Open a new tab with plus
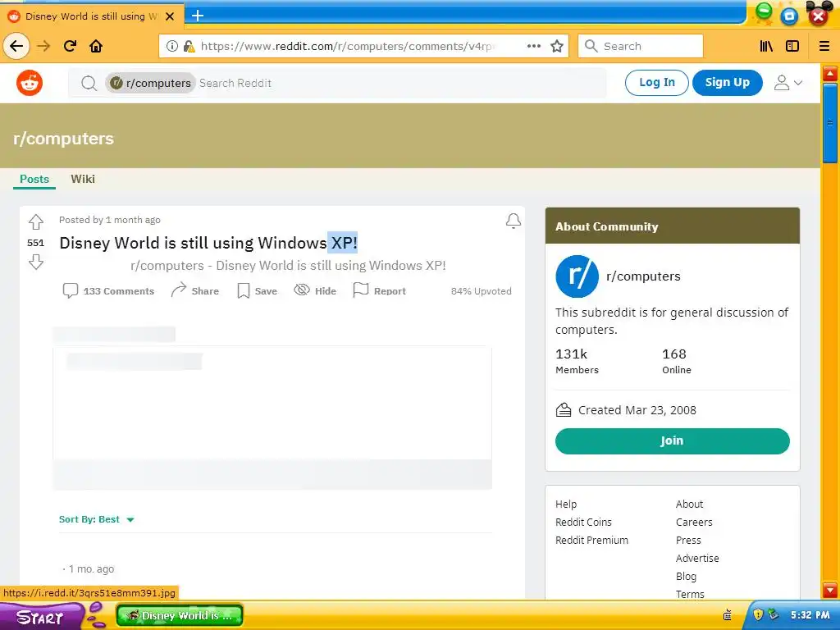This screenshot has height=630, width=840. [198, 16]
